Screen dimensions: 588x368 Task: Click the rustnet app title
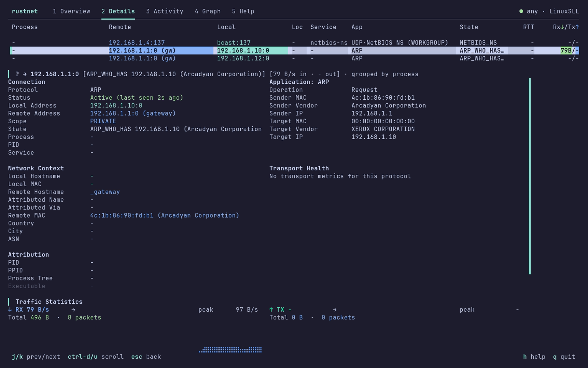tap(25, 11)
